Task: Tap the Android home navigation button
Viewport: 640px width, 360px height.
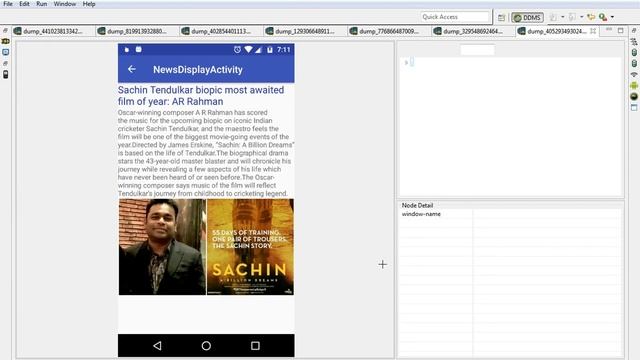Action: (x=206, y=346)
